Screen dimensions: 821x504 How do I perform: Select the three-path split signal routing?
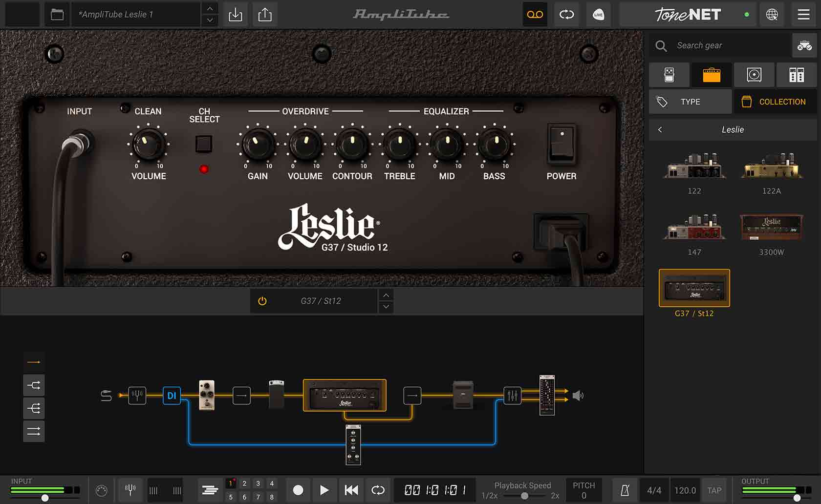pyautogui.click(x=34, y=408)
